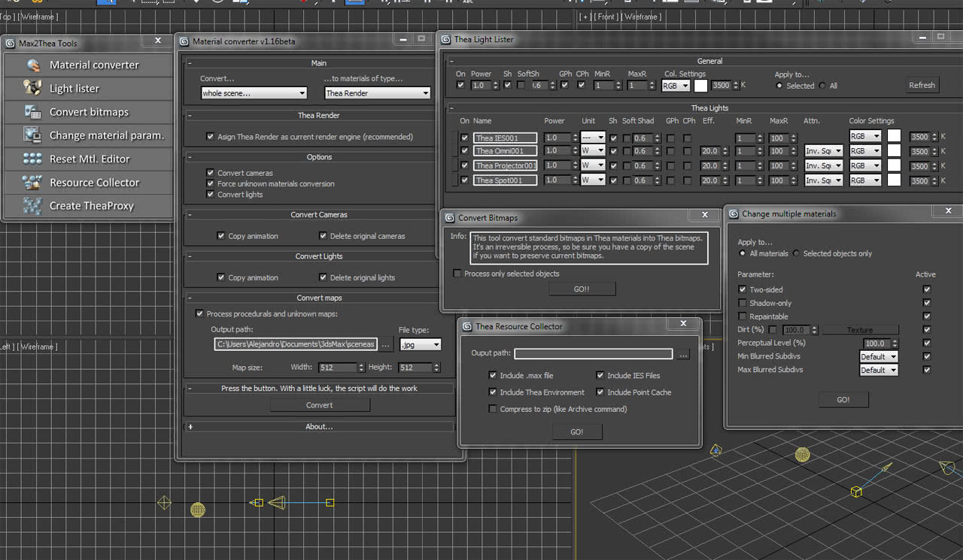Open the whole scene Convert dropdown

tap(254, 93)
